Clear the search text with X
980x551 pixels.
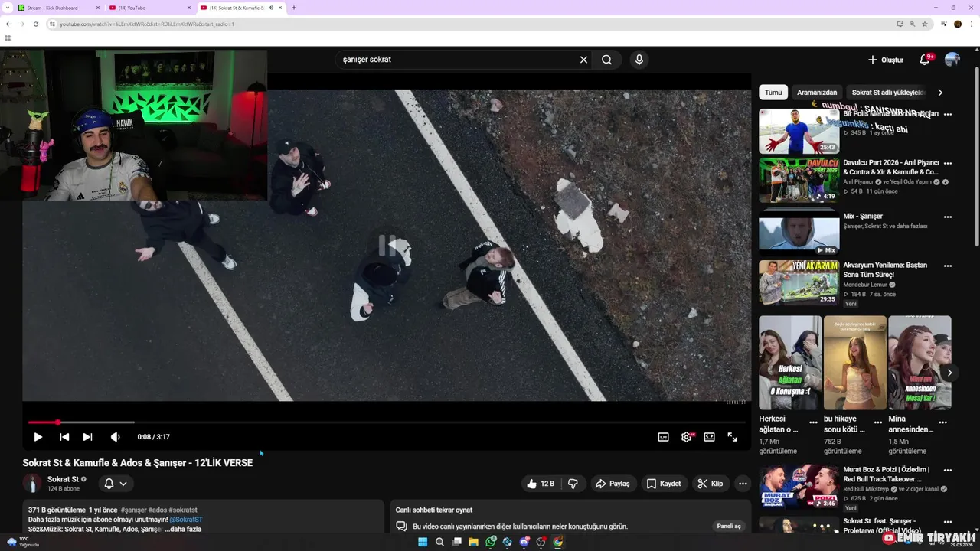[583, 60]
